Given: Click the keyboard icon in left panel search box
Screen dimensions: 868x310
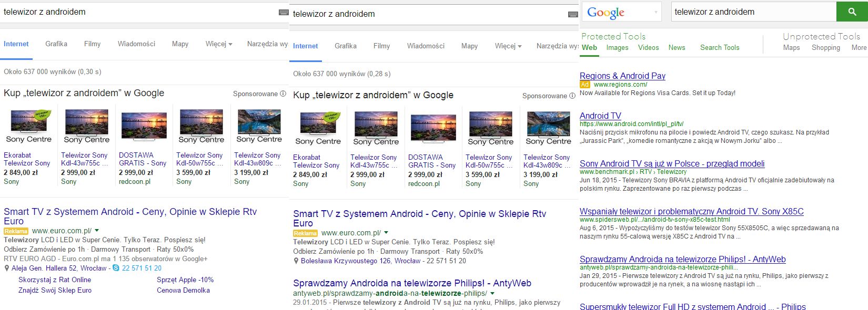Looking at the screenshot, I should [x=284, y=12].
